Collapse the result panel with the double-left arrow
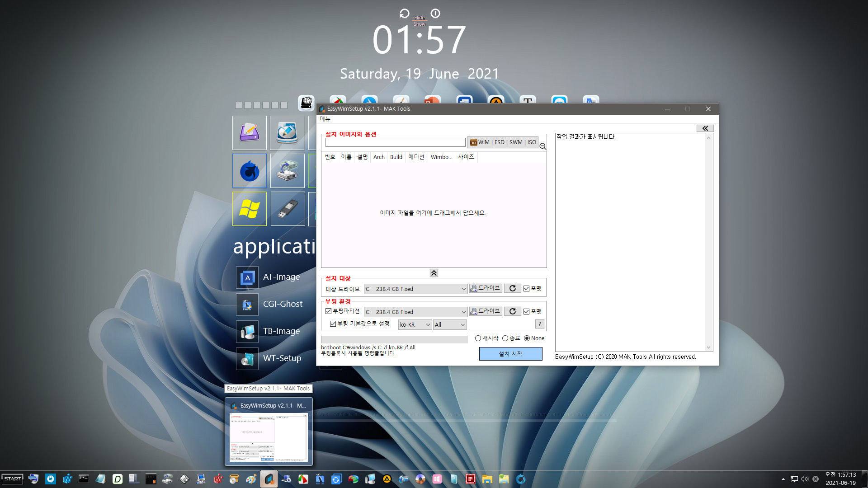868x488 pixels. click(x=705, y=128)
